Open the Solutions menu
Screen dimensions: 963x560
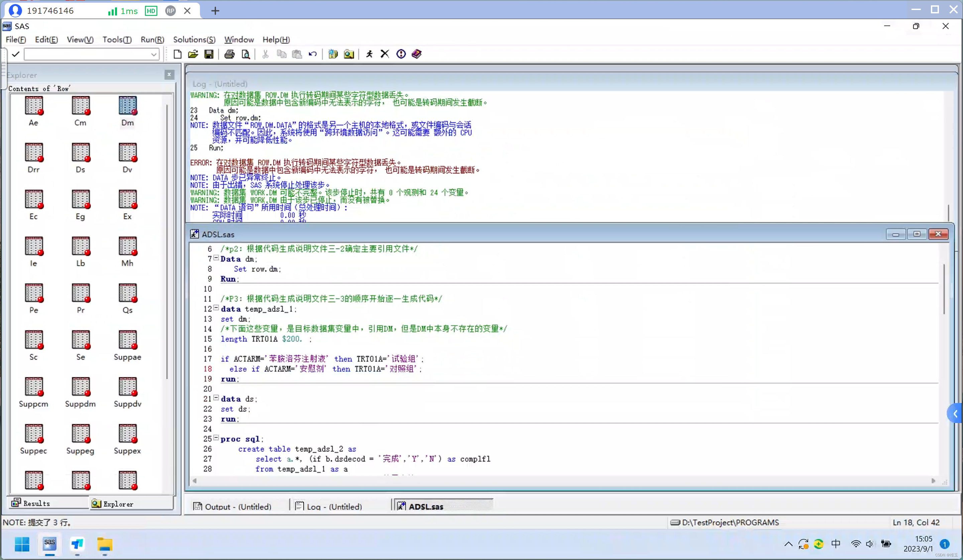tap(194, 40)
